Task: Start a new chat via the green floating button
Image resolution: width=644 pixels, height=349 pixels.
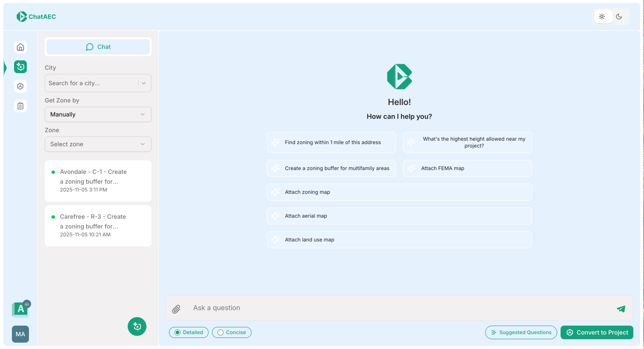Action: 137,326
